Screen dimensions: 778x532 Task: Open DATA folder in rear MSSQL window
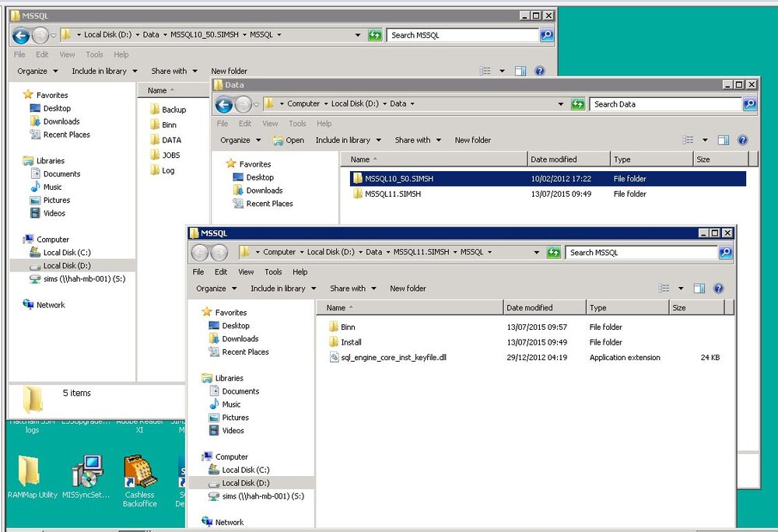pyautogui.click(x=166, y=140)
